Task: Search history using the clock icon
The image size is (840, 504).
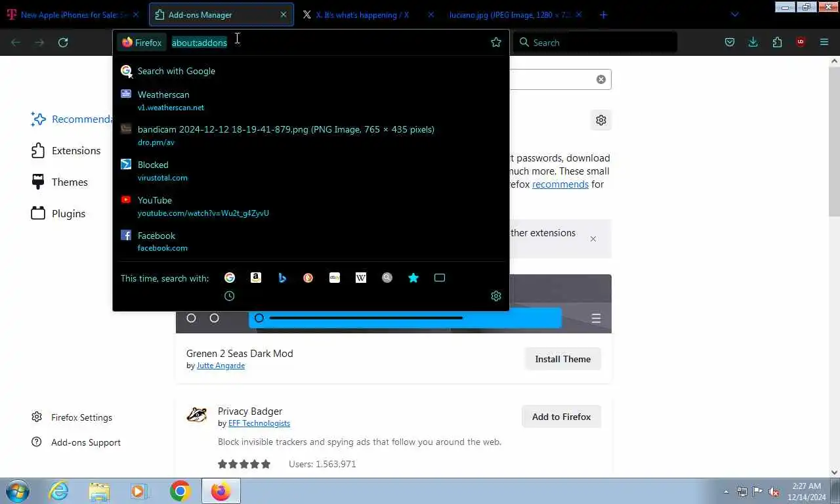Action: [230, 296]
